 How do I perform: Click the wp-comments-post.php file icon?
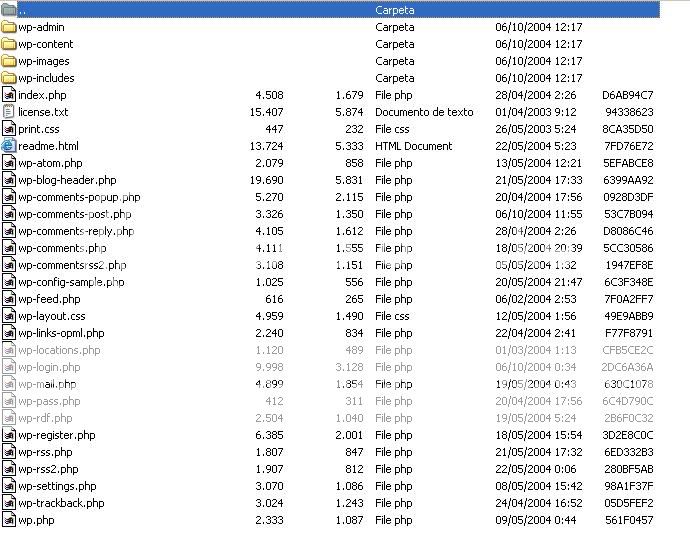pyautogui.click(x=9, y=214)
